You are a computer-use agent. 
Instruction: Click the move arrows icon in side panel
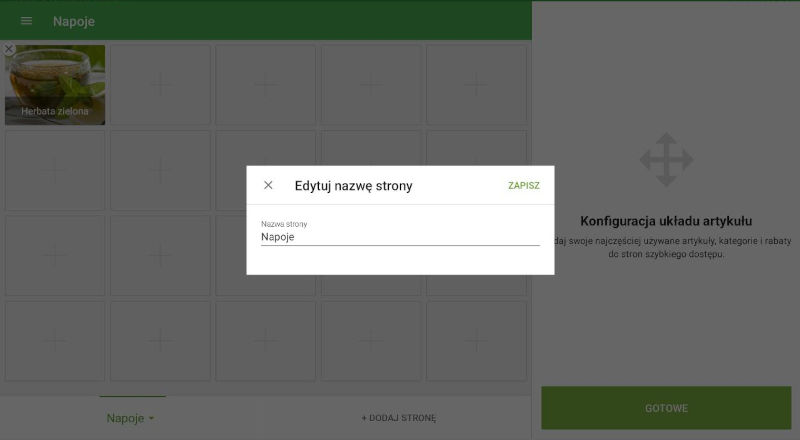pos(666,160)
